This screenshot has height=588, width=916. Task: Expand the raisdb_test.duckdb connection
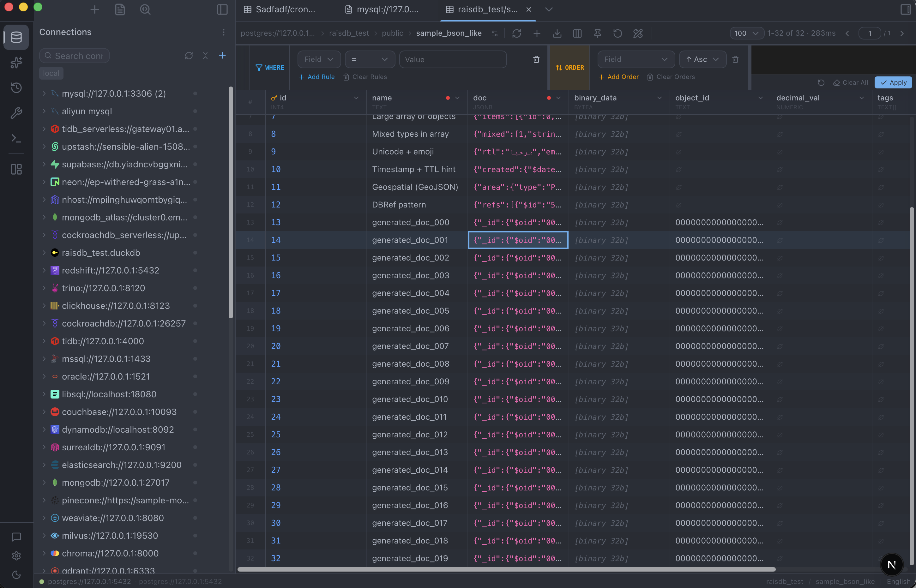click(x=44, y=253)
